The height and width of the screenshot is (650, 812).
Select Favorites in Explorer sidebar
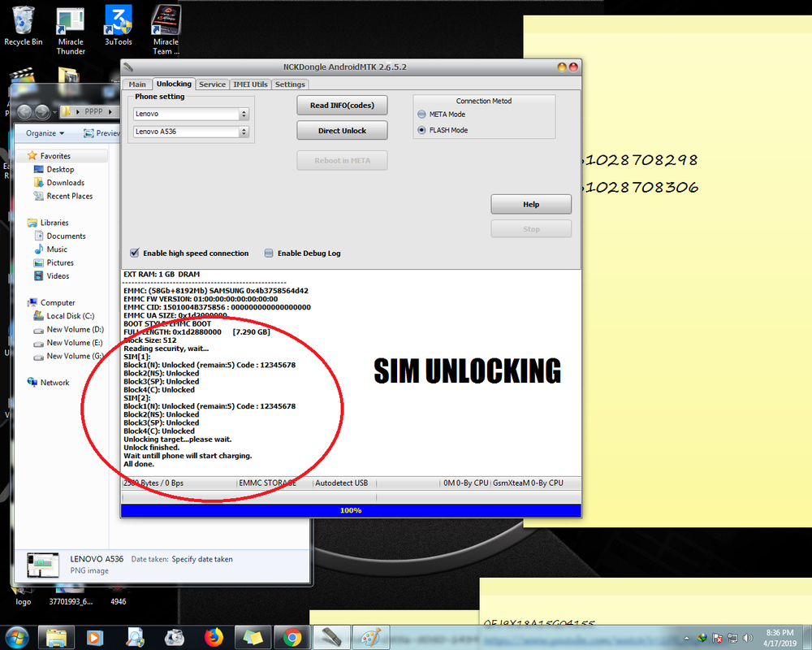[x=55, y=156]
